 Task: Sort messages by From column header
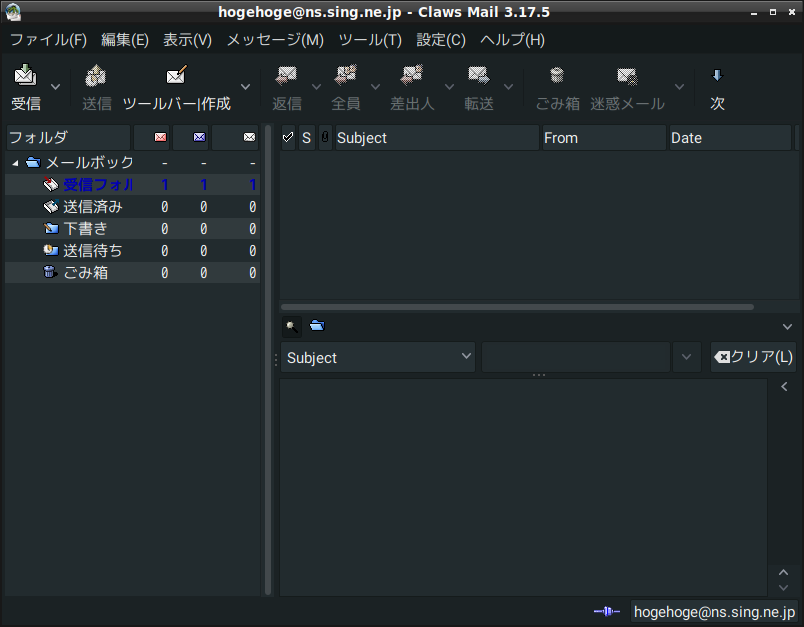(x=604, y=137)
